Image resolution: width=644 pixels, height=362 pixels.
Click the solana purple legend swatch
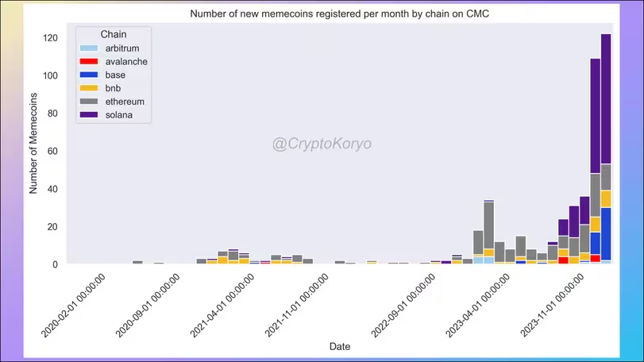tap(89, 115)
